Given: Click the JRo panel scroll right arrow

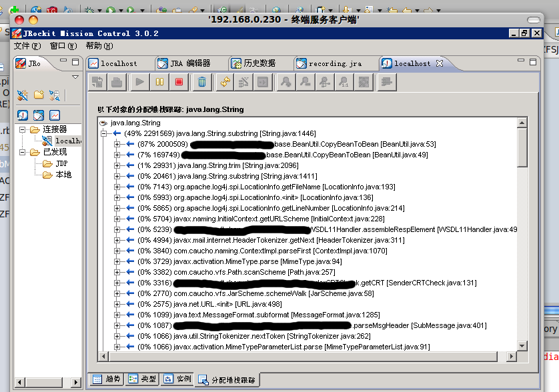Looking at the screenshot, I should (x=76, y=383).
